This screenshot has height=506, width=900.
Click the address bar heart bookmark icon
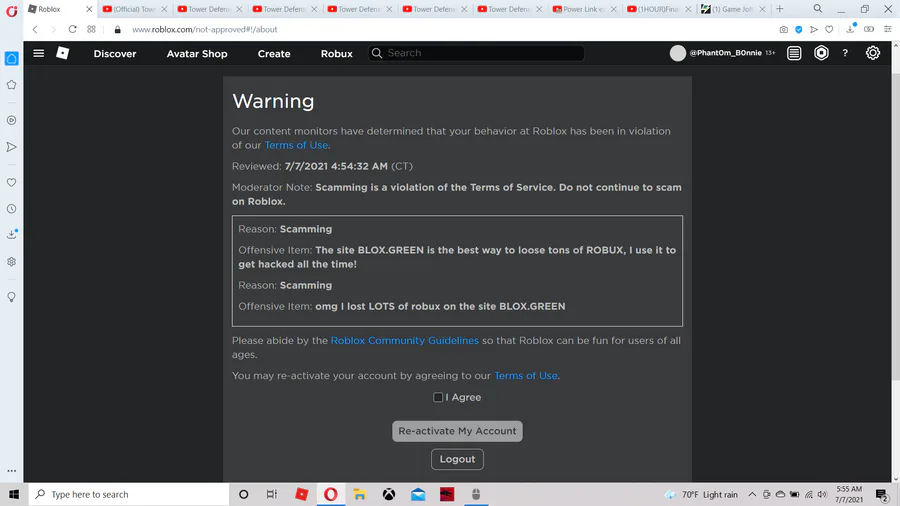click(x=829, y=29)
